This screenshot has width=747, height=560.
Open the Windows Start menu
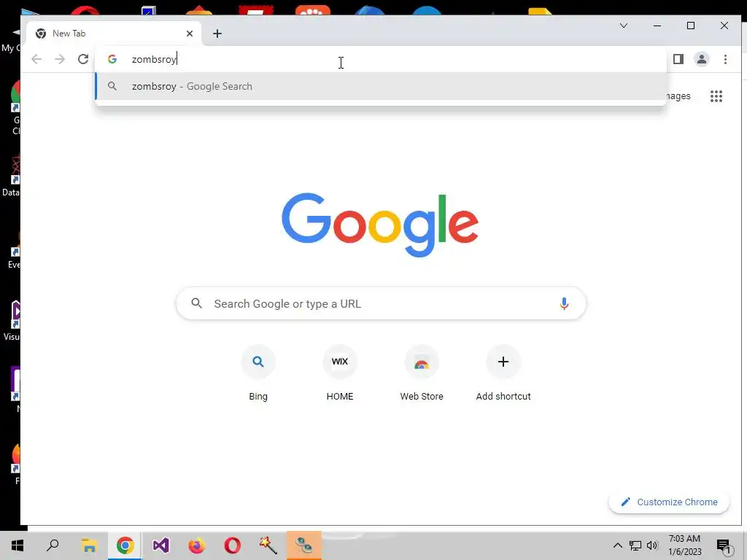(x=18, y=545)
